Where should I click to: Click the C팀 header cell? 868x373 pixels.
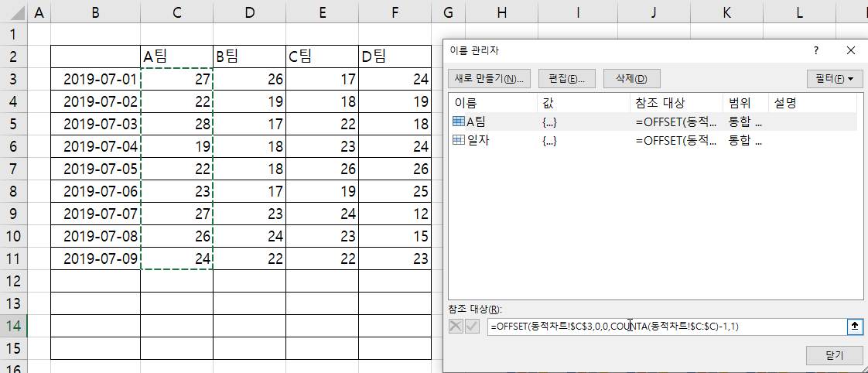(322, 56)
